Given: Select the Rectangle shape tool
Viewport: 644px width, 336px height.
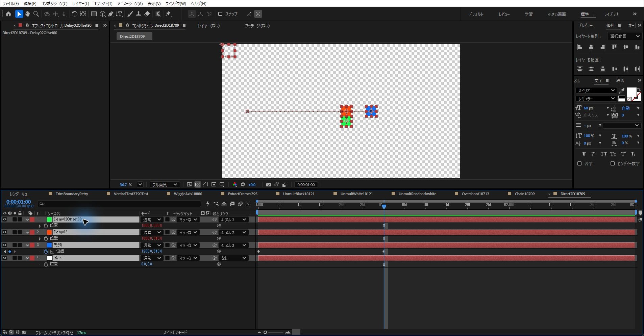Looking at the screenshot, I should pos(94,14).
